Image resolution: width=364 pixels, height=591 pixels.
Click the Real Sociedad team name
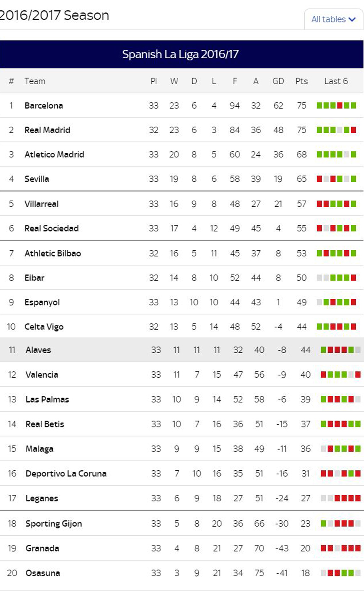pyautogui.click(x=51, y=228)
